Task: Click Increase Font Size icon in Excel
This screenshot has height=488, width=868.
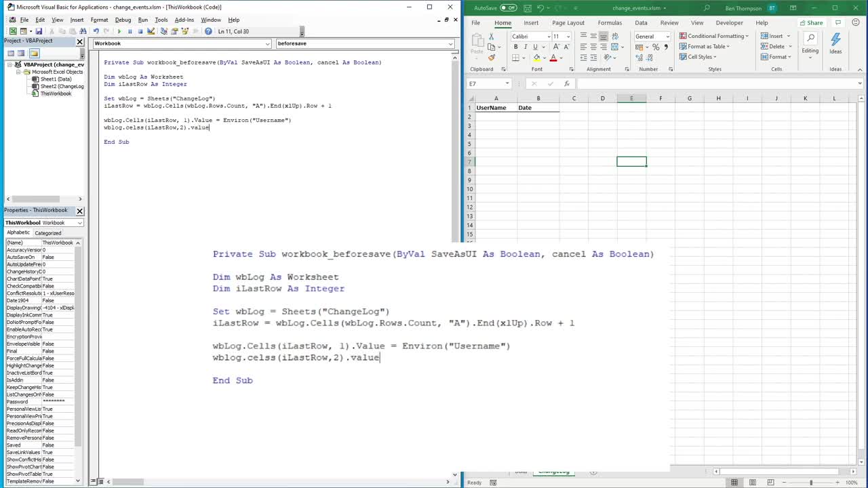Action: coord(556,47)
